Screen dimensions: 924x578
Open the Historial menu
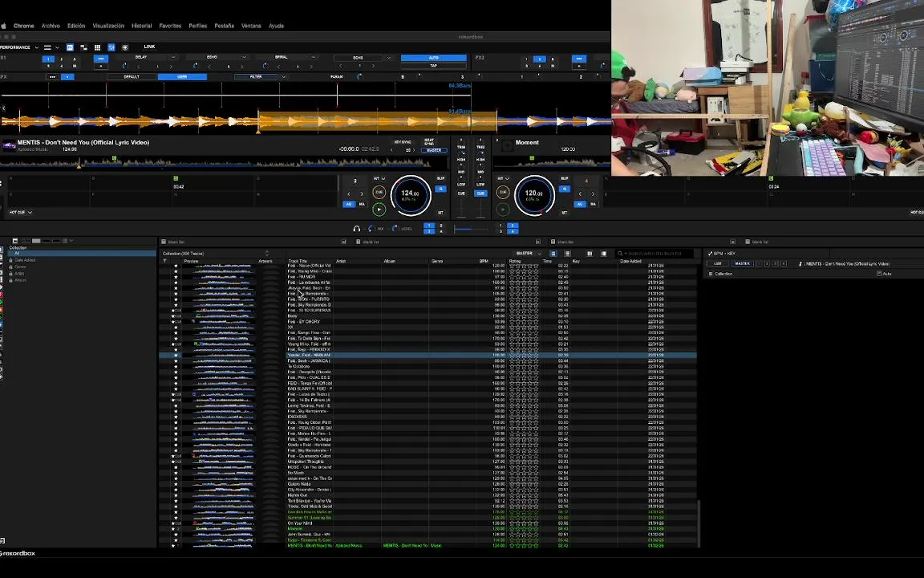(x=141, y=26)
